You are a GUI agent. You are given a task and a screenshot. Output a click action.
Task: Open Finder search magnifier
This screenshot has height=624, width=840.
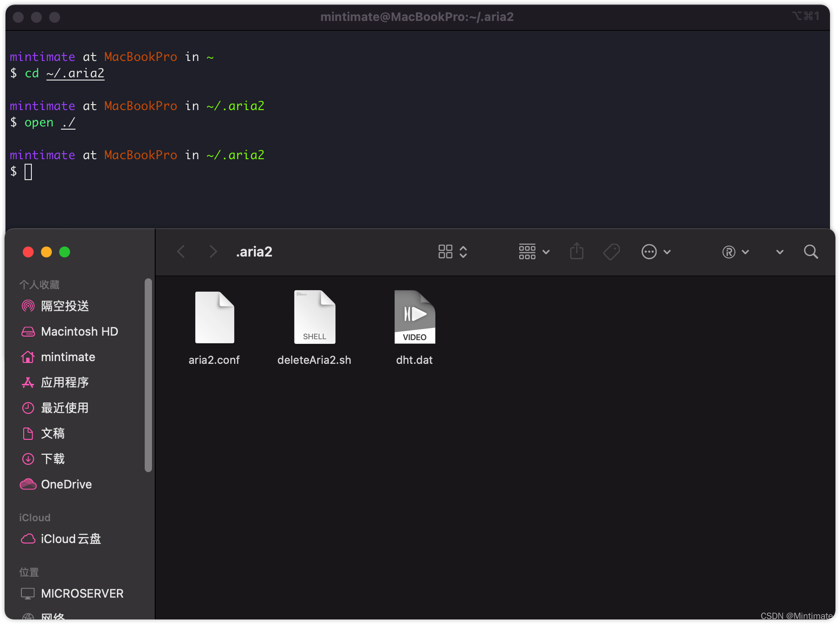(x=811, y=252)
